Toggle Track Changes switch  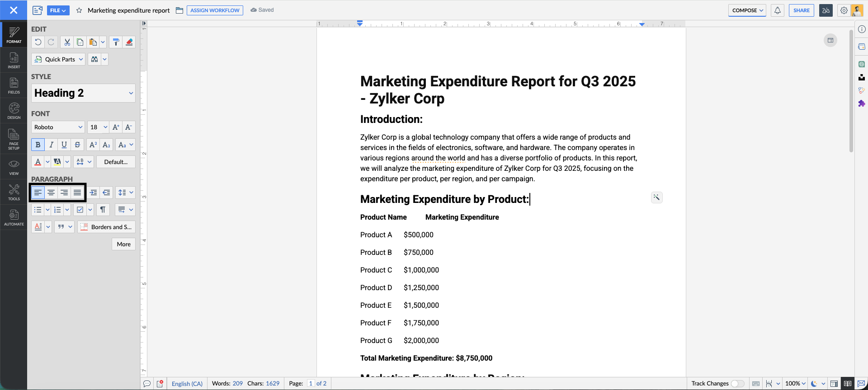[x=737, y=384]
